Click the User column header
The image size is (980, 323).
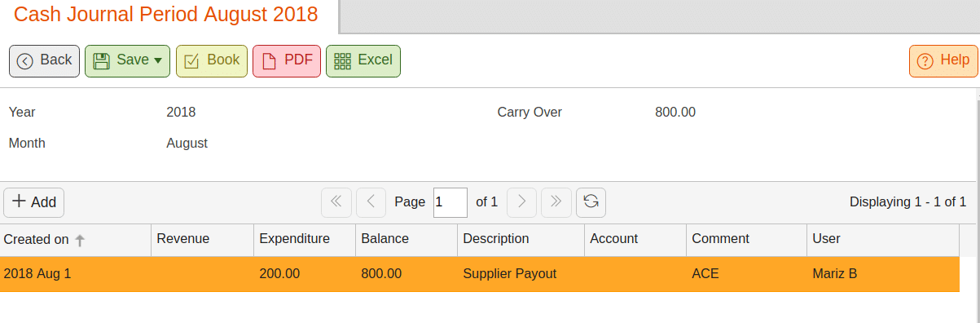(x=883, y=239)
